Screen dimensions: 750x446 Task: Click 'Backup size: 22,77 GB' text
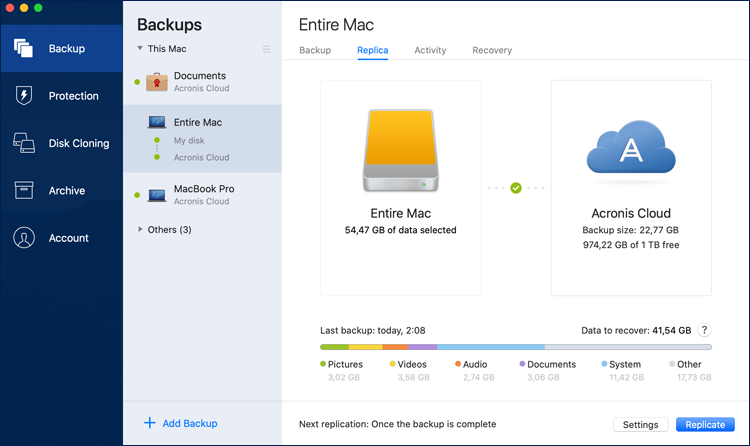tap(630, 230)
